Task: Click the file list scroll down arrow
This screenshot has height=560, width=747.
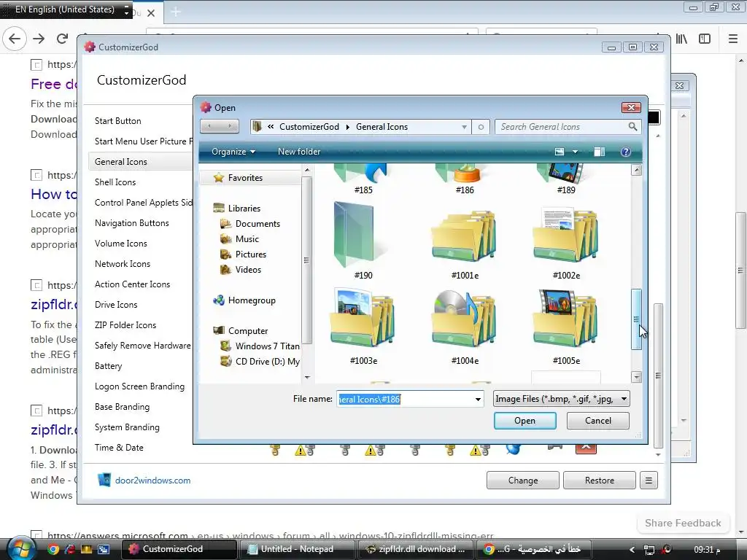Action: (x=636, y=377)
